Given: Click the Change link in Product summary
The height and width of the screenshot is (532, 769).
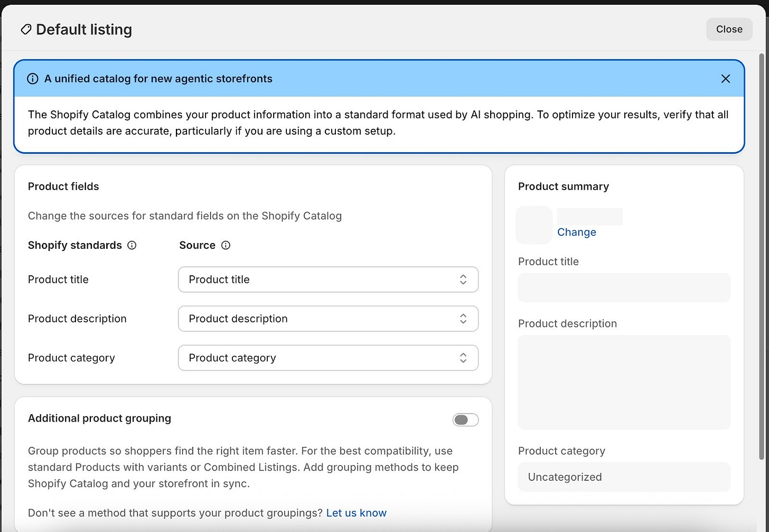Looking at the screenshot, I should (x=577, y=232).
